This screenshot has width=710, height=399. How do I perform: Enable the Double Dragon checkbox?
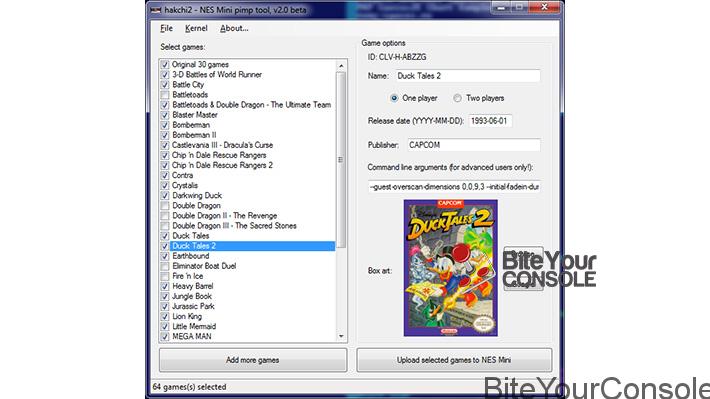(165, 206)
